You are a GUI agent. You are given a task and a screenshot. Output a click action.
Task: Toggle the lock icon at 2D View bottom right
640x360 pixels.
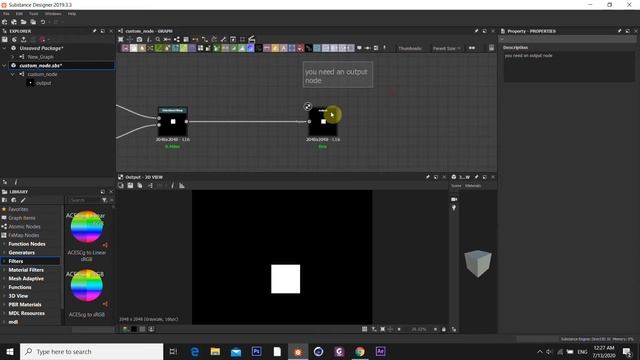point(444,329)
